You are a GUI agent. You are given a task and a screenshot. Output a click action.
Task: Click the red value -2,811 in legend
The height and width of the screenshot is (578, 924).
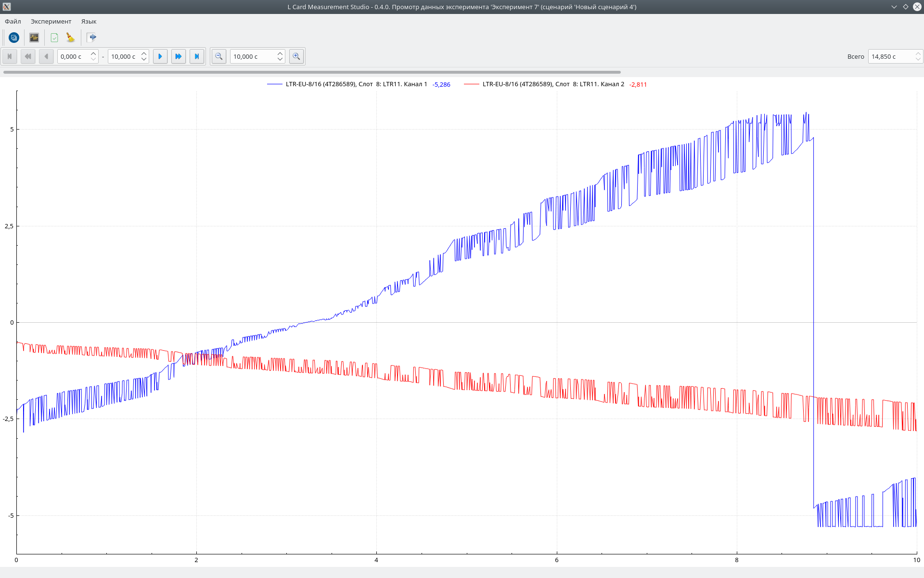pos(638,84)
